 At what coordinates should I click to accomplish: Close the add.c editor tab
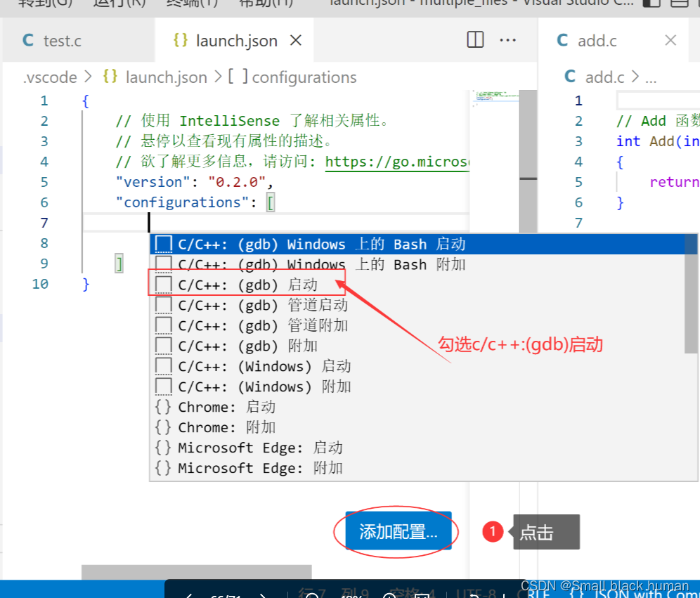(x=670, y=41)
